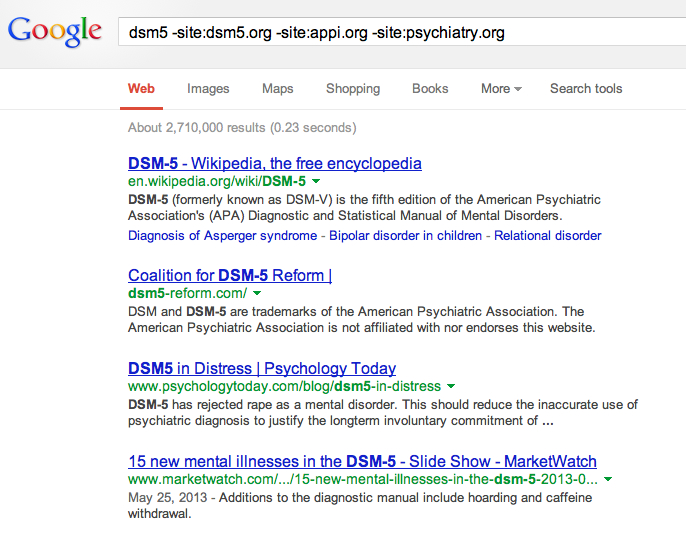Open DSM5 in Distress Psychology Today result

click(x=262, y=368)
